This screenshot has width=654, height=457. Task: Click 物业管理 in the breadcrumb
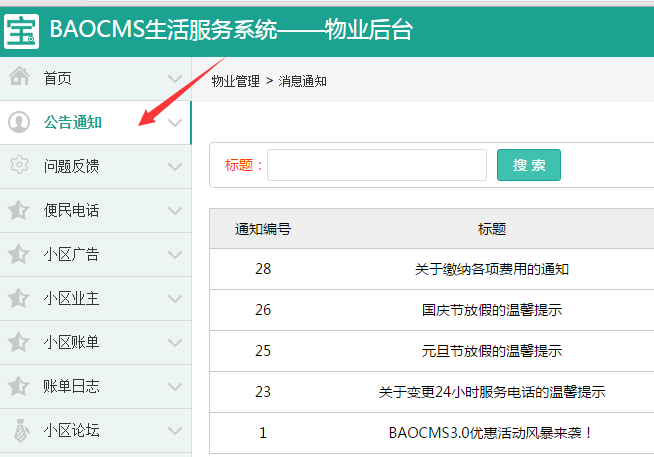[x=236, y=81]
